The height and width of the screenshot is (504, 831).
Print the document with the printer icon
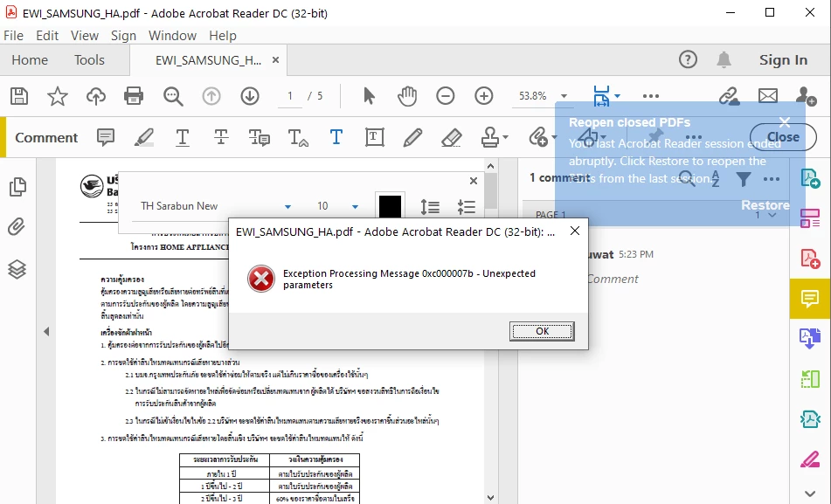point(134,96)
